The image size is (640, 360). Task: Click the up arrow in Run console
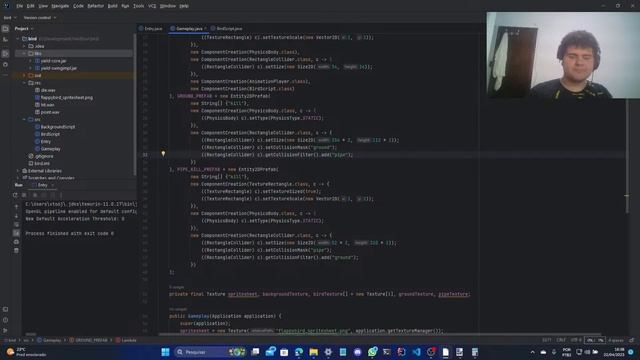tap(16, 207)
